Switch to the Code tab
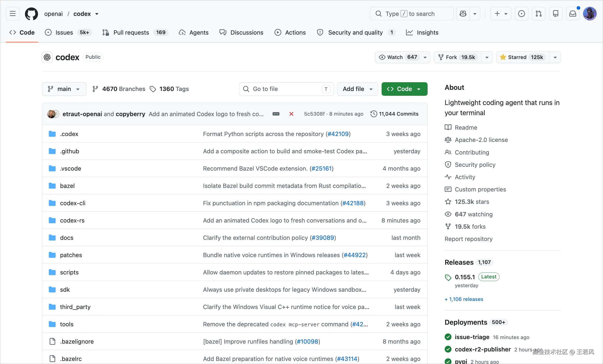Screen dimensions: 603x364 (x=22, y=32)
